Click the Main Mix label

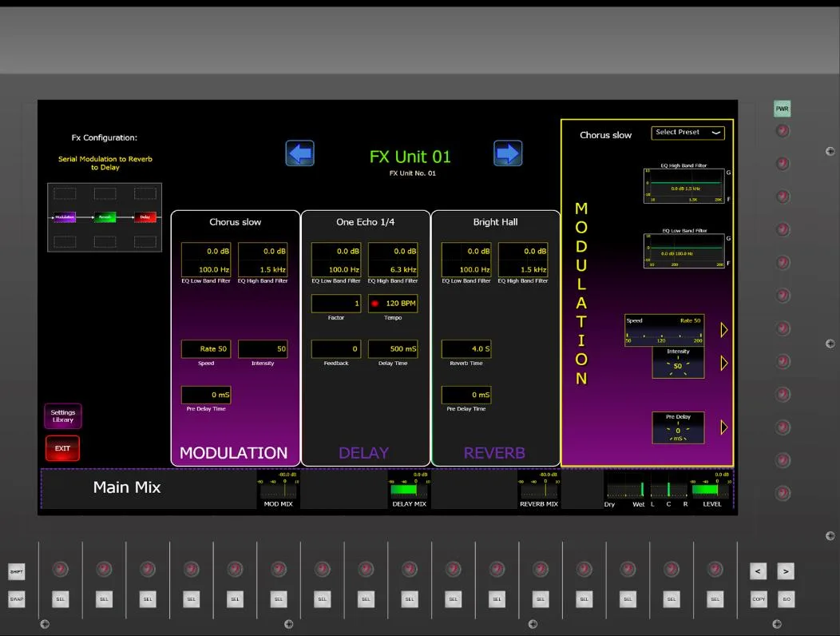pyautogui.click(x=127, y=487)
